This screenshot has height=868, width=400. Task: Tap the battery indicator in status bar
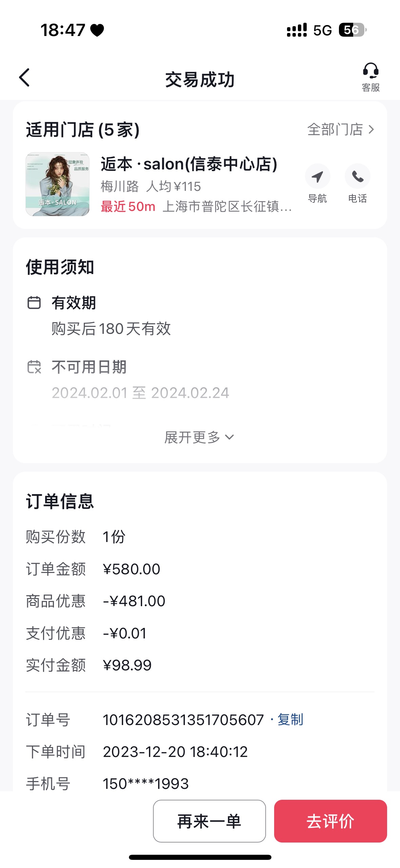tap(353, 30)
